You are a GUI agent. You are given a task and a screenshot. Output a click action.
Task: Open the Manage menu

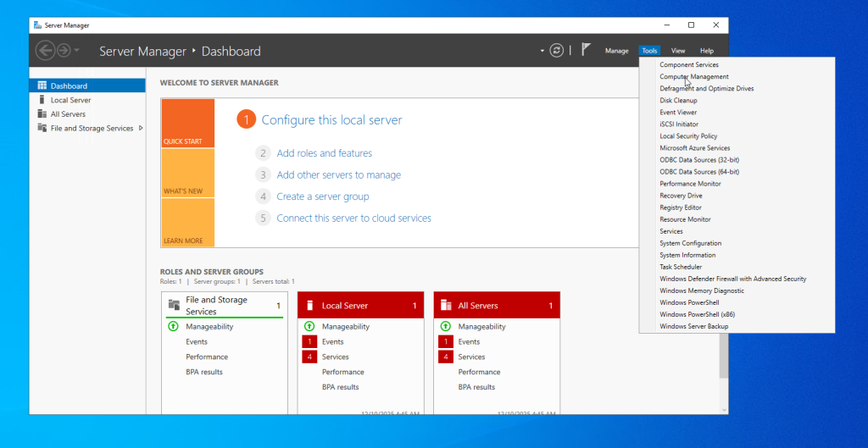click(x=617, y=51)
